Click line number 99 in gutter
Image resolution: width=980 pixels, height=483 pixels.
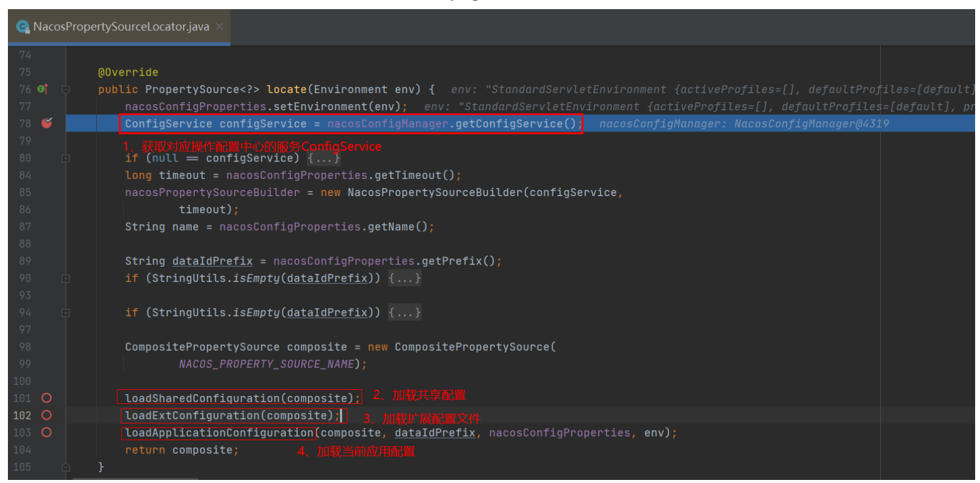pos(25,364)
